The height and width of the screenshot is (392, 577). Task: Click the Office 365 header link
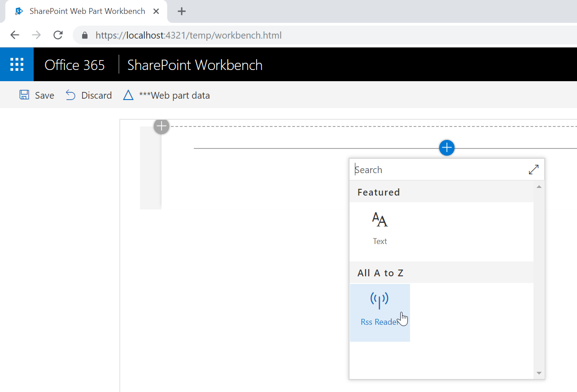74,65
